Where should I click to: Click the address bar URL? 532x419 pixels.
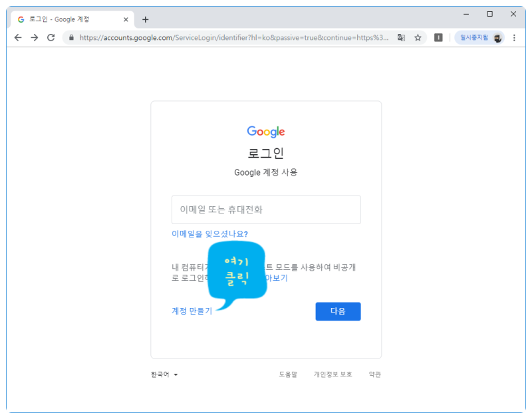point(234,38)
